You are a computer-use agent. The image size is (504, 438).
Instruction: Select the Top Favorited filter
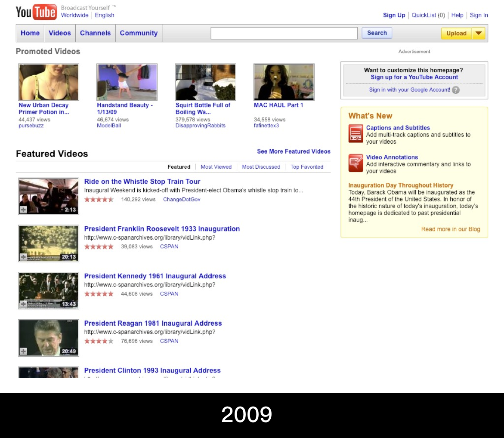coord(307,167)
